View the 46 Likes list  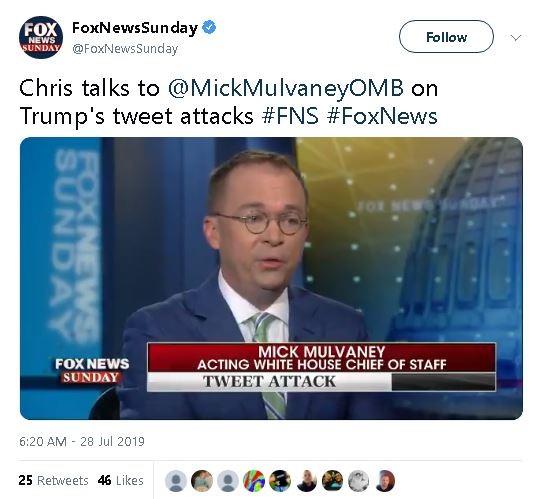click(121, 480)
